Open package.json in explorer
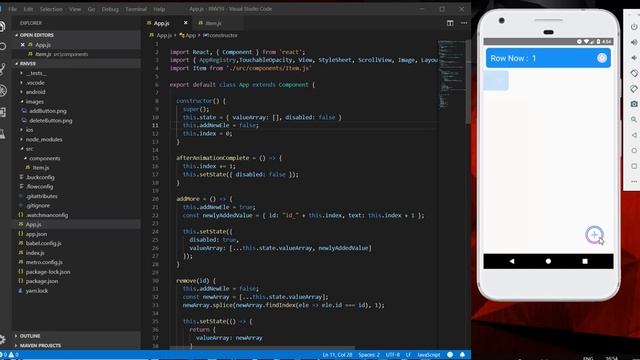 [x=42, y=281]
